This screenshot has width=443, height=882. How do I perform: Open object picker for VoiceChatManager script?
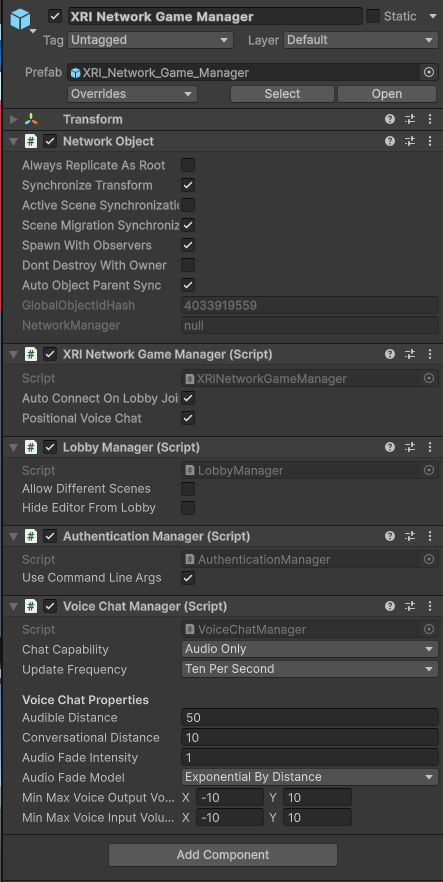(429, 629)
